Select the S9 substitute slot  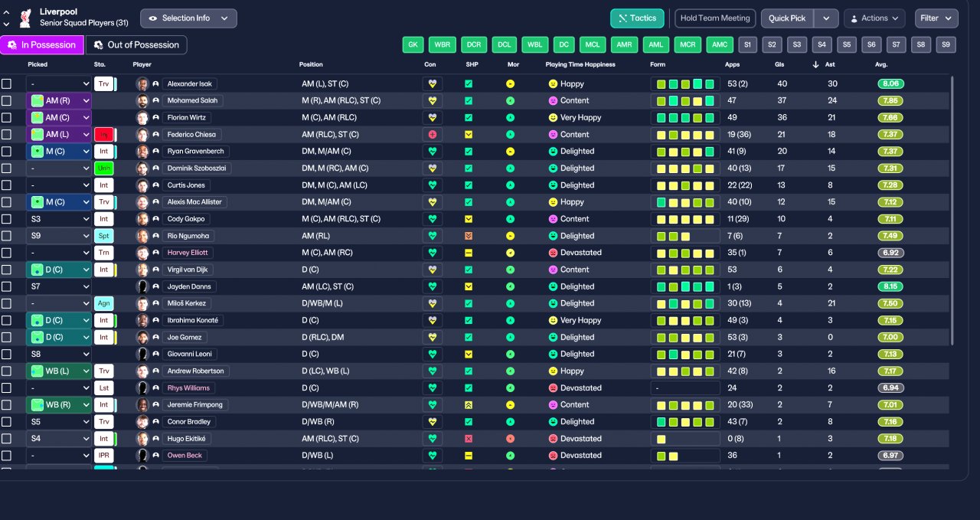click(x=946, y=44)
